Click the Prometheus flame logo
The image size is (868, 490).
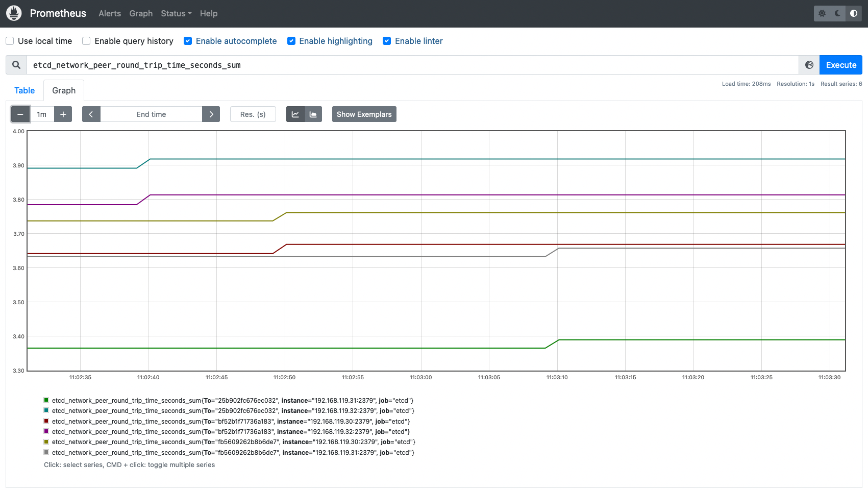[x=14, y=13]
